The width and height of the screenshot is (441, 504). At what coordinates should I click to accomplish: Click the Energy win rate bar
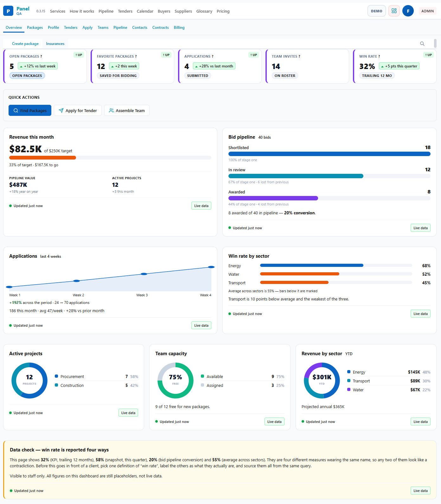coord(336,265)
